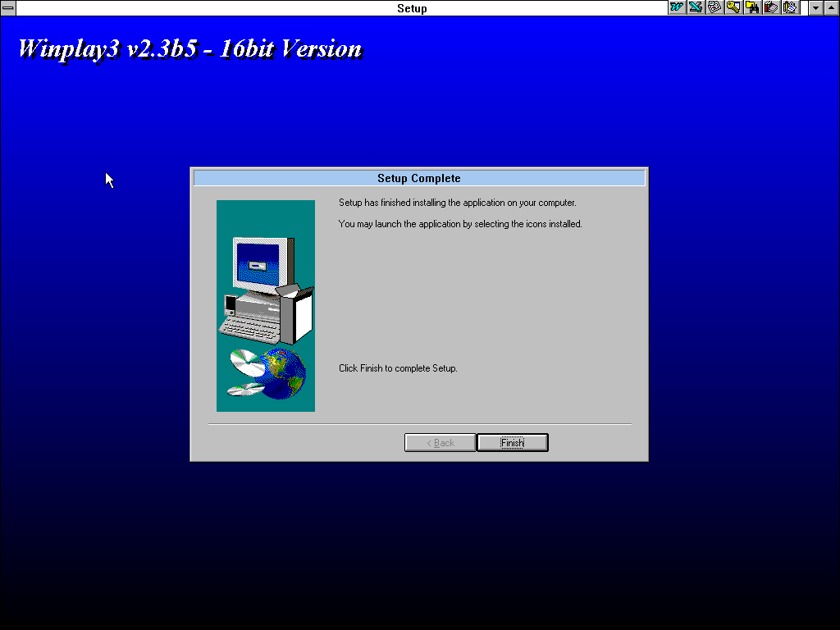Click the greyed-out Back button

[x=440, y=443]
